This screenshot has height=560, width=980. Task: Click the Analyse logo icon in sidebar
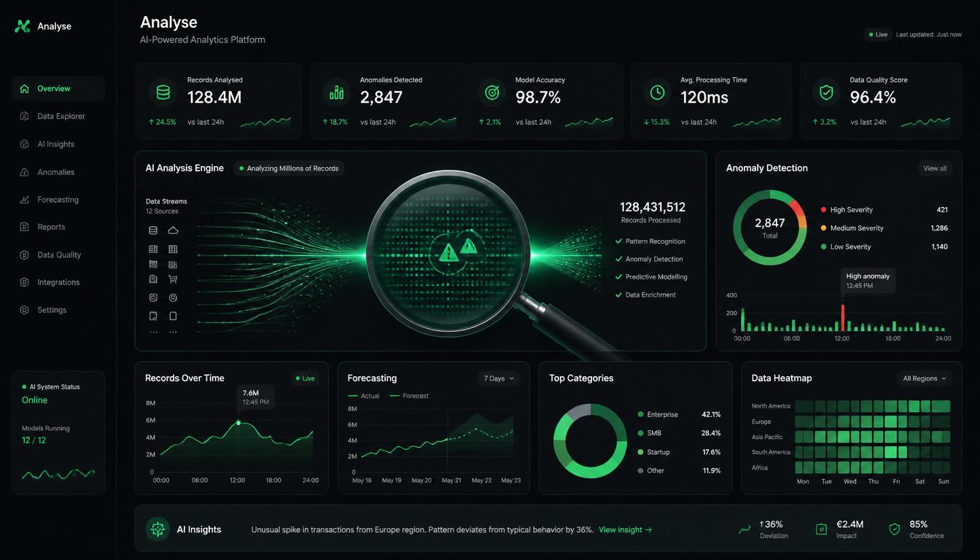point(23,26)
